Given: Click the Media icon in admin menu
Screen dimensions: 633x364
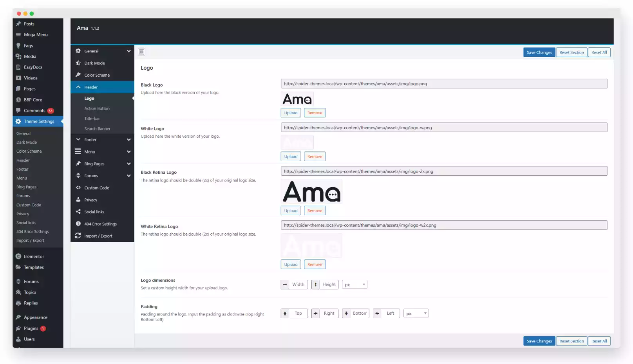Looking at the screenshot, I should coord(18,56).
